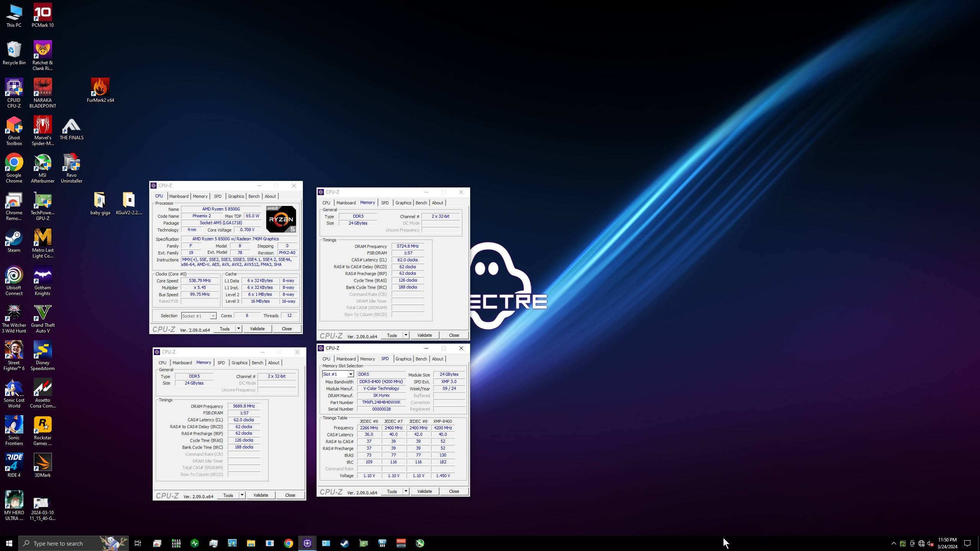Open Ghost Toolbox desktop icon
980x551 pixels.
point(14,130)
